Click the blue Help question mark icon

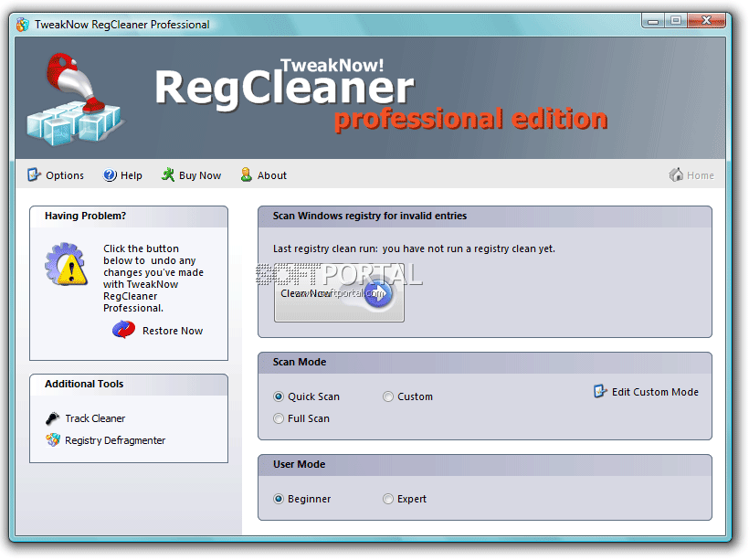[x=110, y=175]
